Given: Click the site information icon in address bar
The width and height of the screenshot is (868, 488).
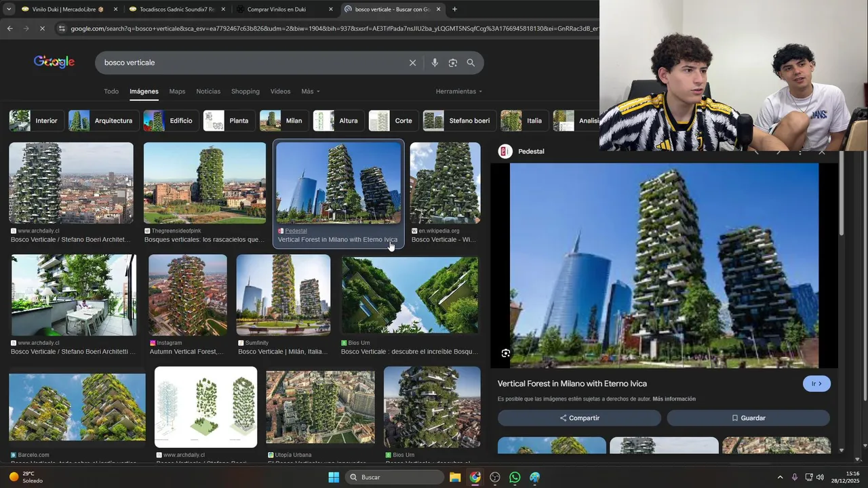Looking at the screenshot, I should coord(62,28).
